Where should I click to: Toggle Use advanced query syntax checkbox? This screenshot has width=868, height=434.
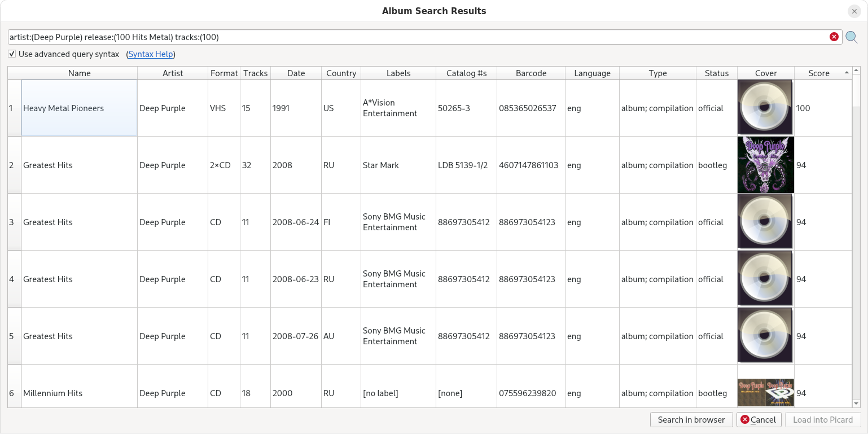pyautogui.click(x=12, y=54)
